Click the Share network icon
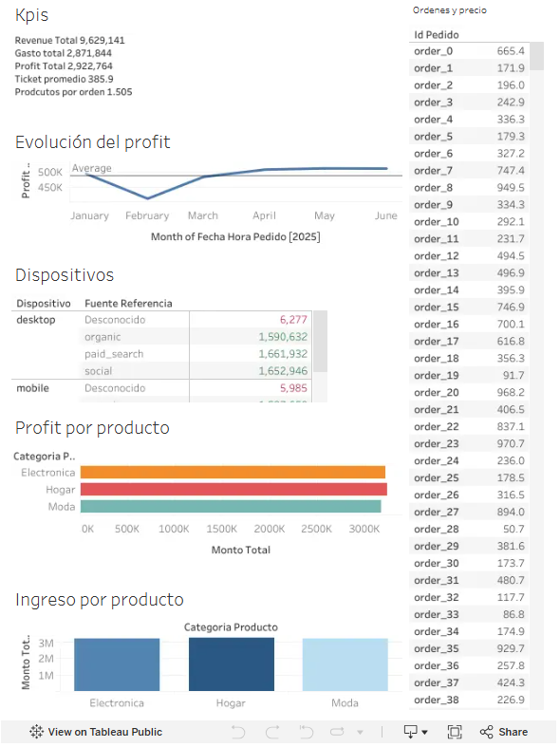The image size is (560, 747). 486,732
